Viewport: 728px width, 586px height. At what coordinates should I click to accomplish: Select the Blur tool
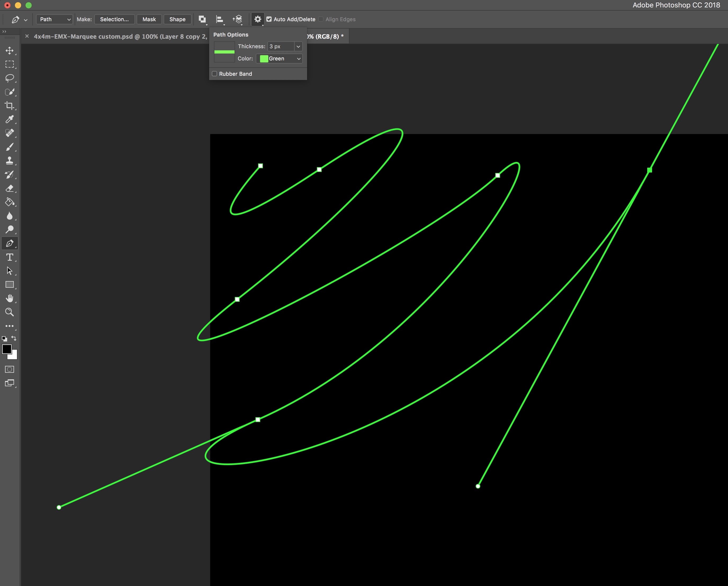click(10, 216)
